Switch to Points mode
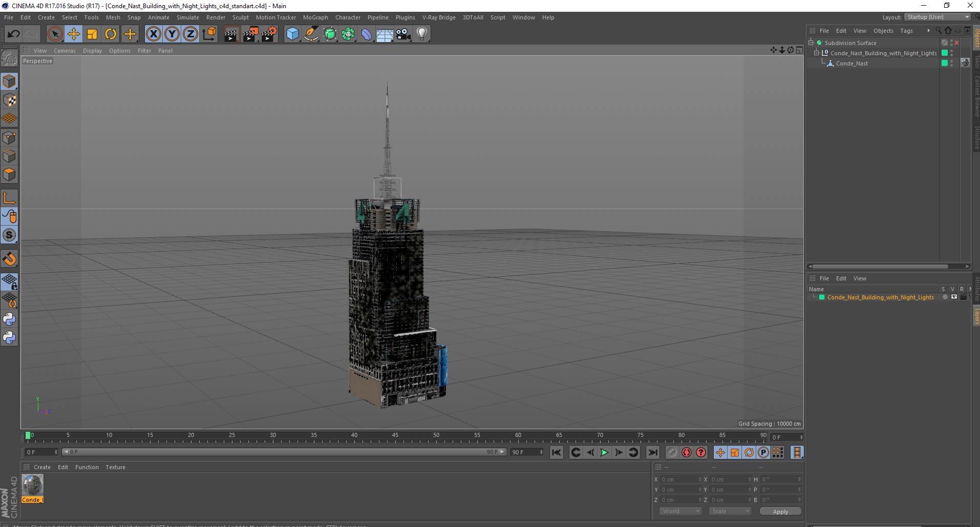 pos(9,138)
